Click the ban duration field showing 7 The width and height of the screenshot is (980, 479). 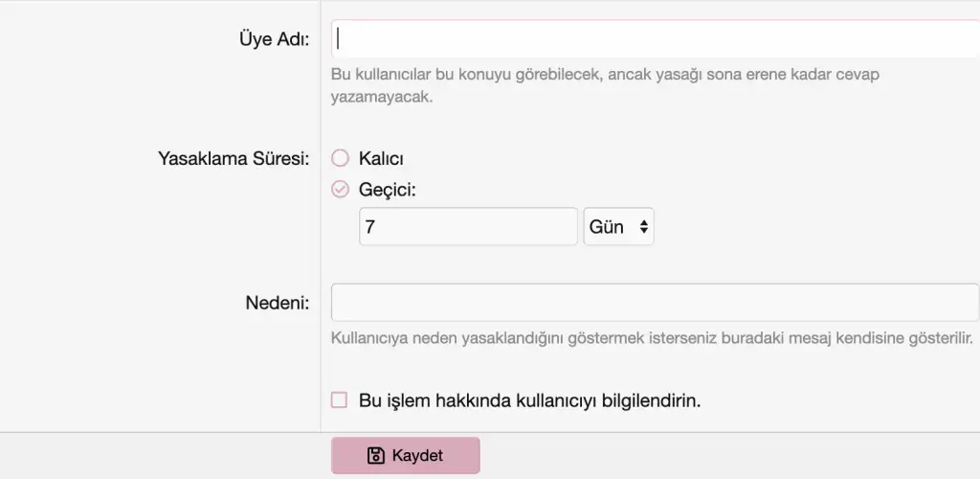point(468,227)
